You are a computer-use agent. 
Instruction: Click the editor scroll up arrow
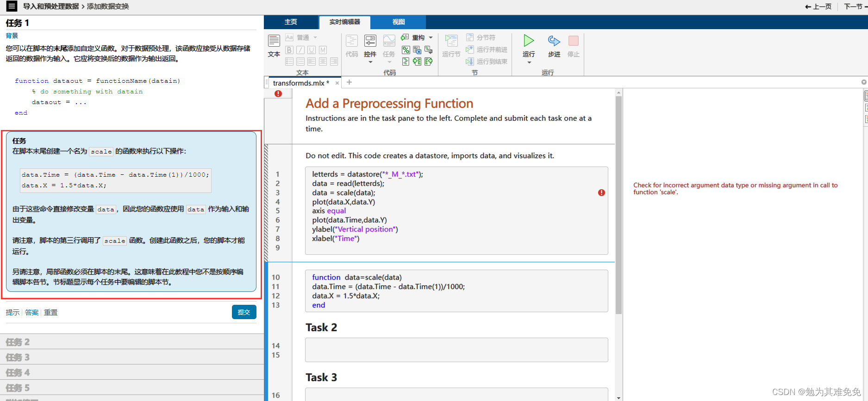coord(618,93)
